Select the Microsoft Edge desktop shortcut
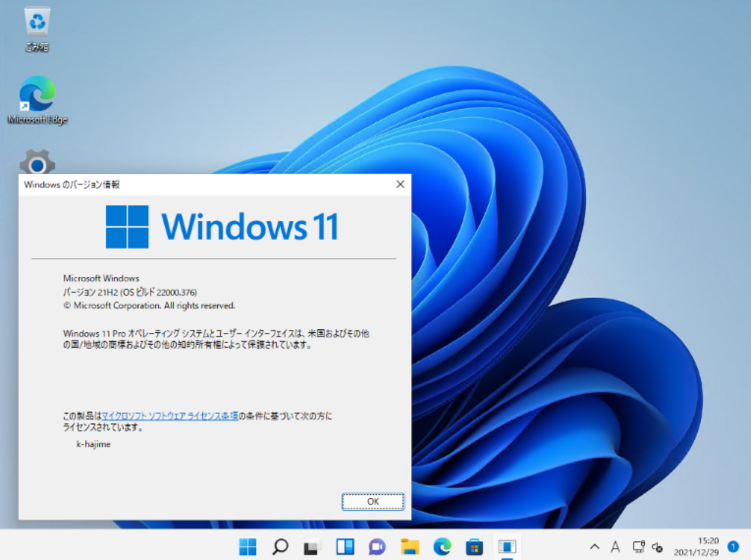751x560 pixels. [38, 99]
